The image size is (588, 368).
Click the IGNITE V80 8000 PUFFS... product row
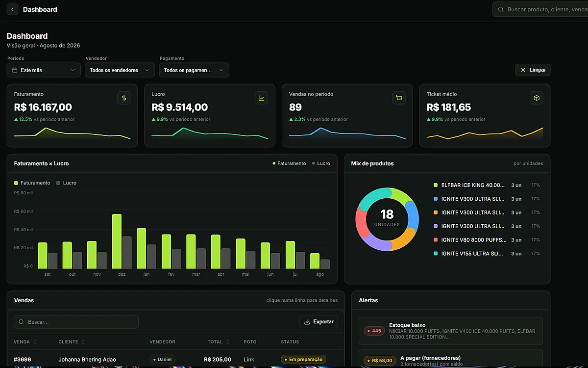[x=487, y=240]
